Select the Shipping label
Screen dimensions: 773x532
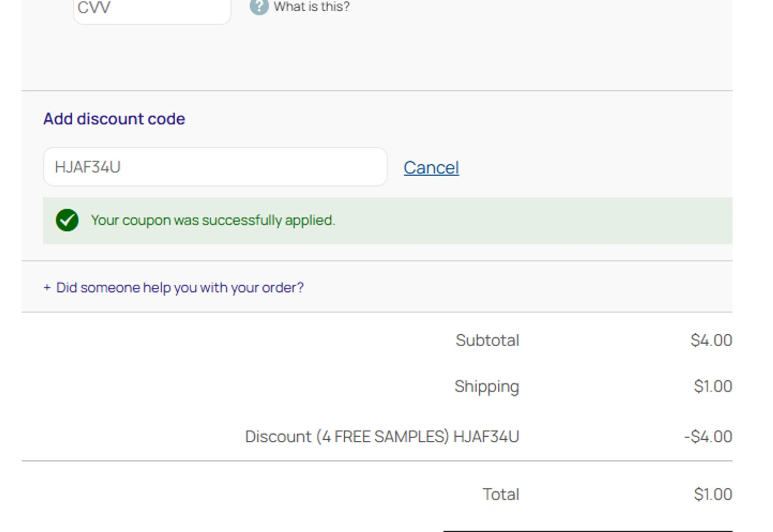[486, 386]
